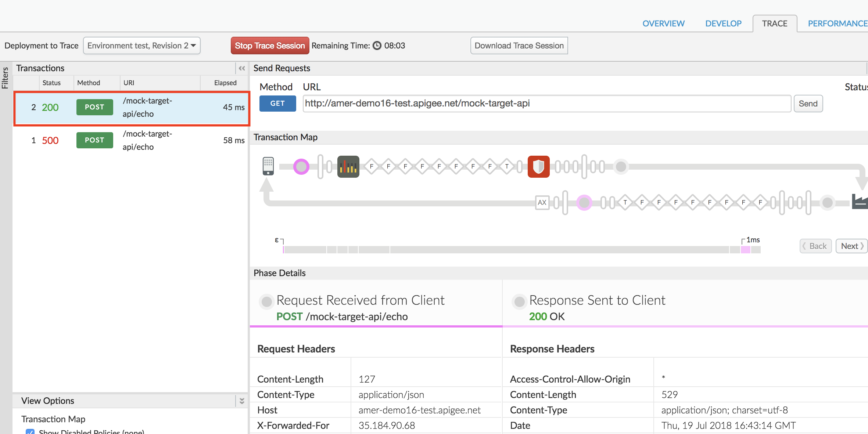Click the red shield security policy icon
868x434 pixels.
click(x=538, y=167)
